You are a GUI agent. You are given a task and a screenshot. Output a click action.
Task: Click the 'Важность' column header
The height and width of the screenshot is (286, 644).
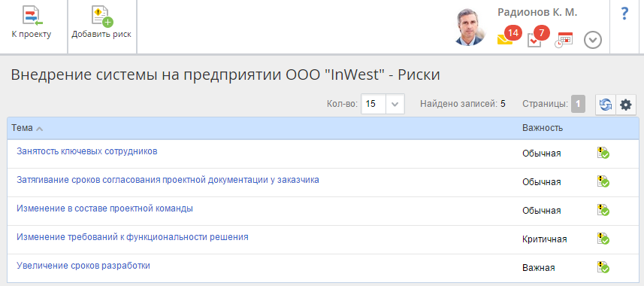(x=543, y=128)
